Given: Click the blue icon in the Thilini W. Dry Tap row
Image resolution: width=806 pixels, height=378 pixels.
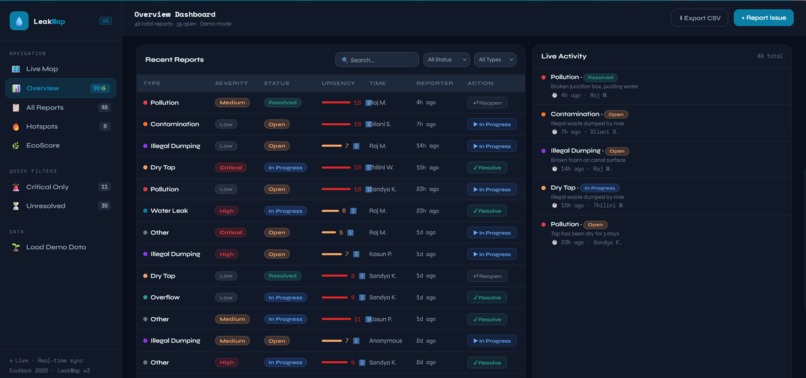Looking at the screenshot, I should [368, 168].
